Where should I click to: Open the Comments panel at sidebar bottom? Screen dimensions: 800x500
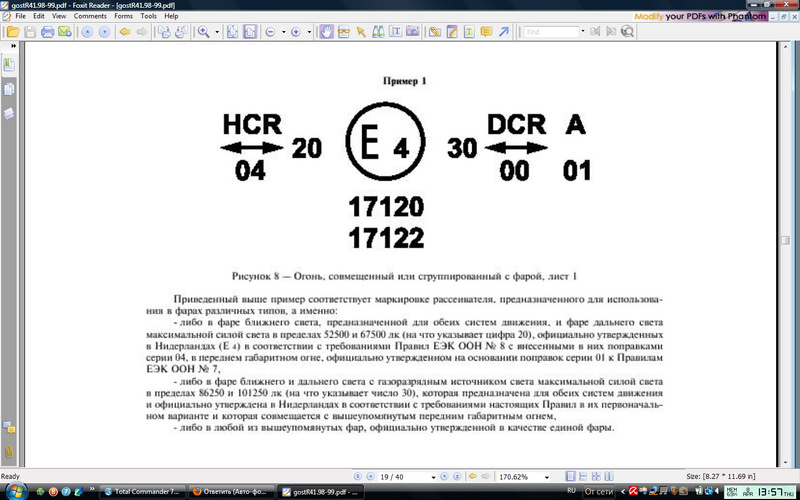[9, 428]
